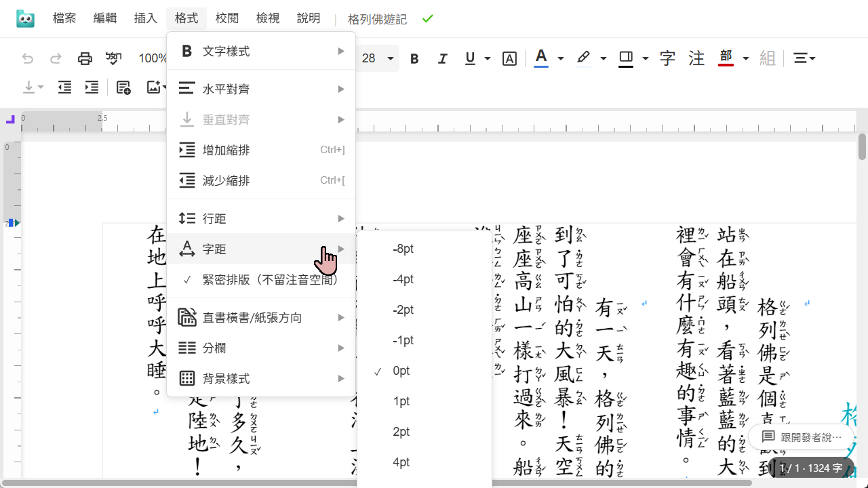The height and width of the screenshot is (488, 868).
Task: Click the text color A icon
Action: click(541, 58)
